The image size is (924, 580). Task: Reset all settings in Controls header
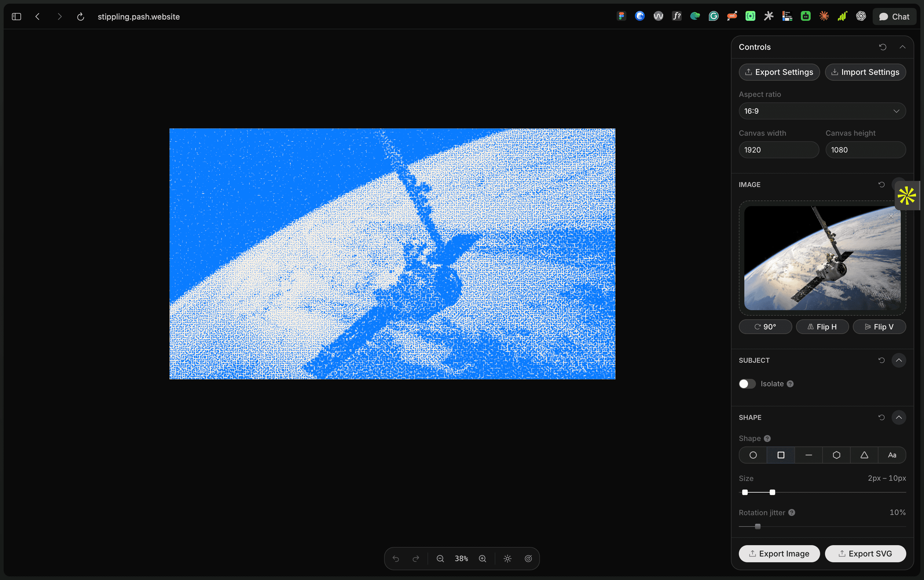882,47
